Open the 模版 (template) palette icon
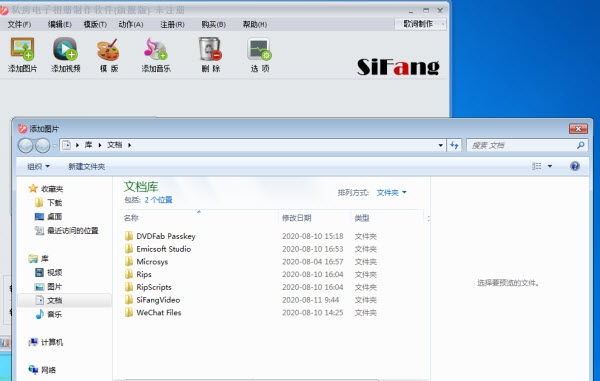The width and height of the screenshot is (600, 381). 108,50
